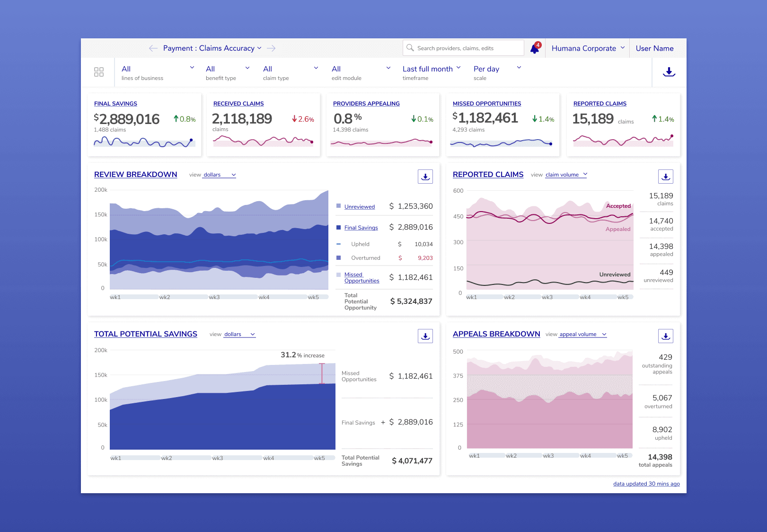Click Final Savings legend link
Screen dimensions: 767x532
tap(361, 228)
